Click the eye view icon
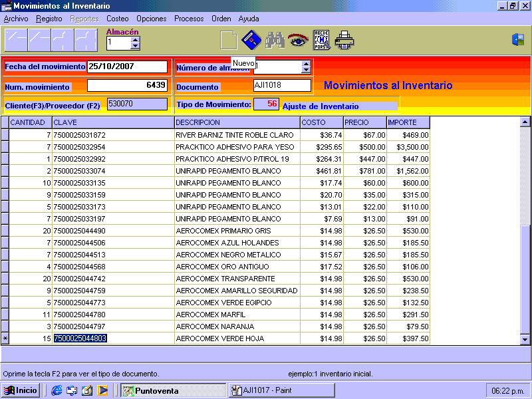Screen dimensions: 532x399 pos(298,41)
